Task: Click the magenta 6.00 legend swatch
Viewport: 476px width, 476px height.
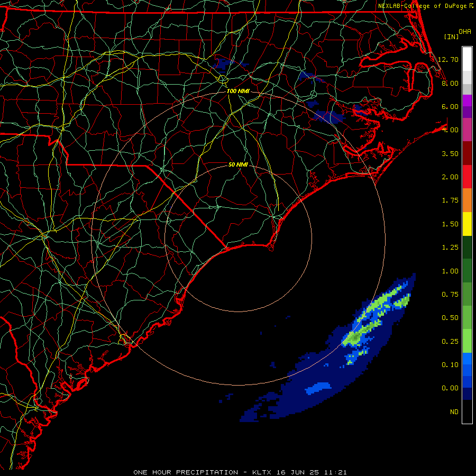Action: click(467, 100)
